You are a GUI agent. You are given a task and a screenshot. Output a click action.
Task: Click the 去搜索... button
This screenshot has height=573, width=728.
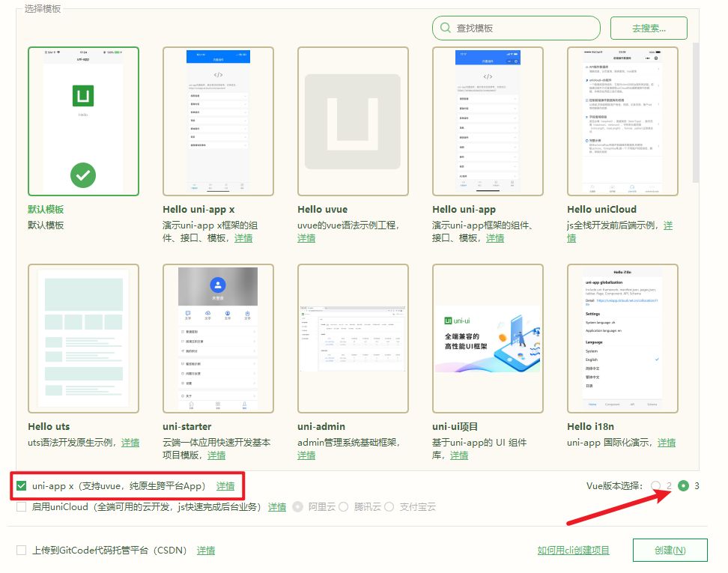(x=649, y=28)
